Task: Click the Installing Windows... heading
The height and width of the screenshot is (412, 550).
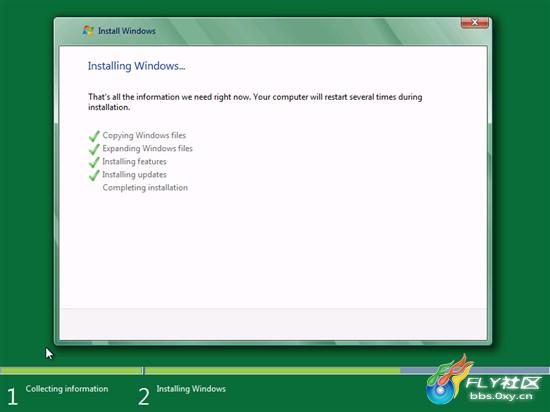Action: 136,66
